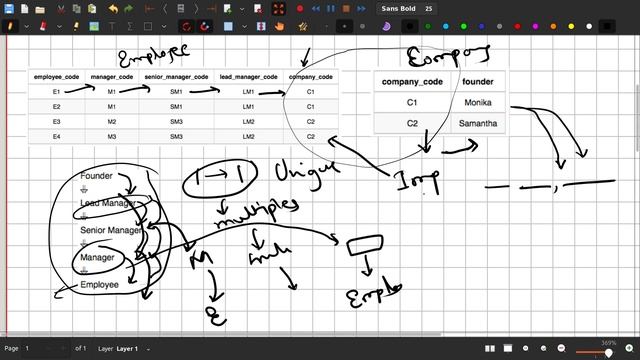This screenshot has height=360, width=640.
Task: Enable the fill toggle icon
Action: click(x=386, y=27)
